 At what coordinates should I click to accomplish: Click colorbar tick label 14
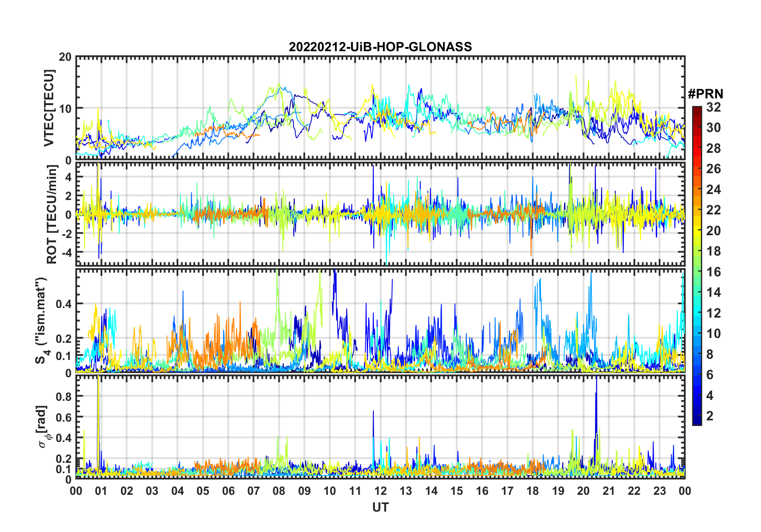(x=713, y=292)
